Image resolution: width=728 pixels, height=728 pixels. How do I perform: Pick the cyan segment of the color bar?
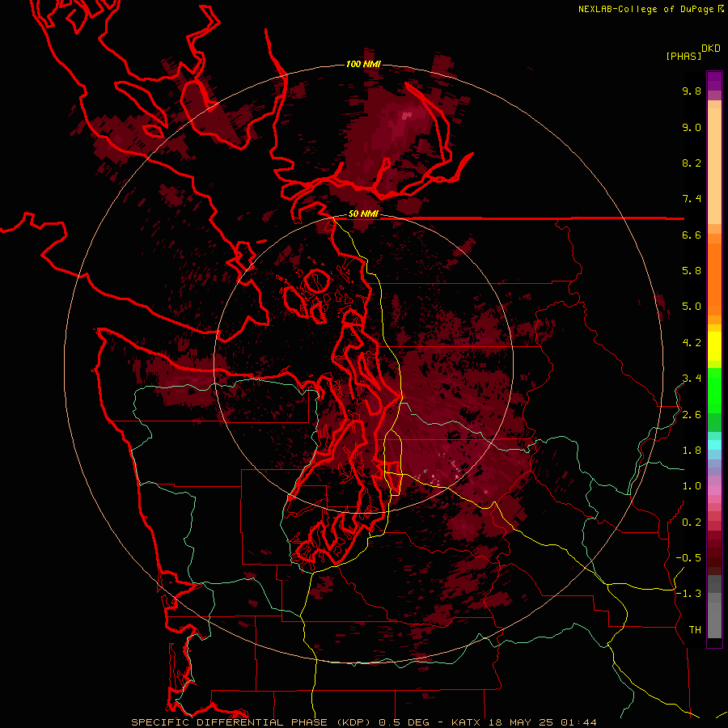coord(714,444)
